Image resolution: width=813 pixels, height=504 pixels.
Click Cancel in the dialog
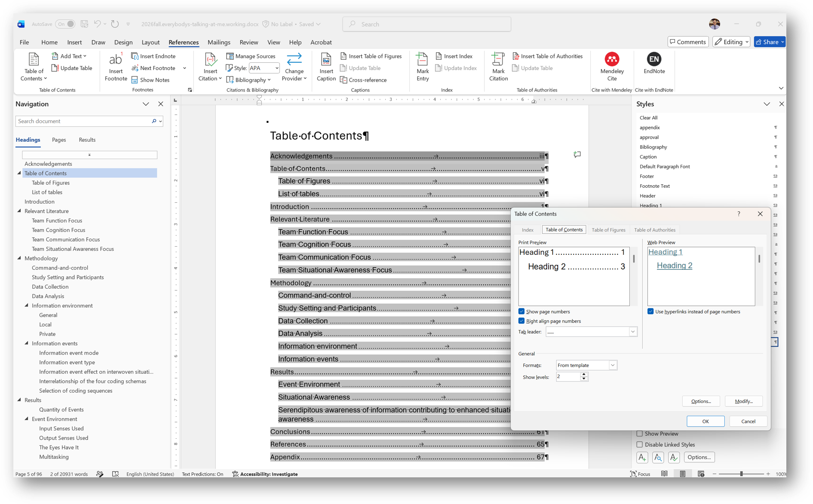(748, 421)
